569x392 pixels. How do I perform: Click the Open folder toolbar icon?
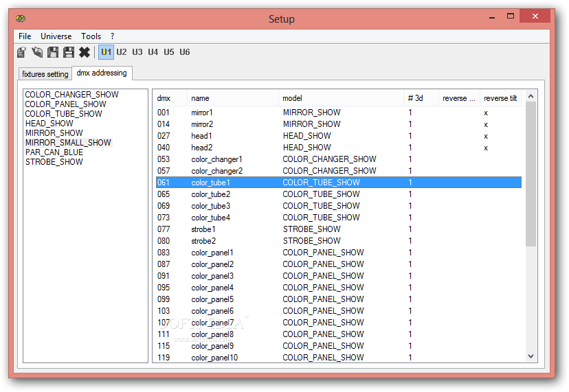pyautogui.click(x=37, y=52)
